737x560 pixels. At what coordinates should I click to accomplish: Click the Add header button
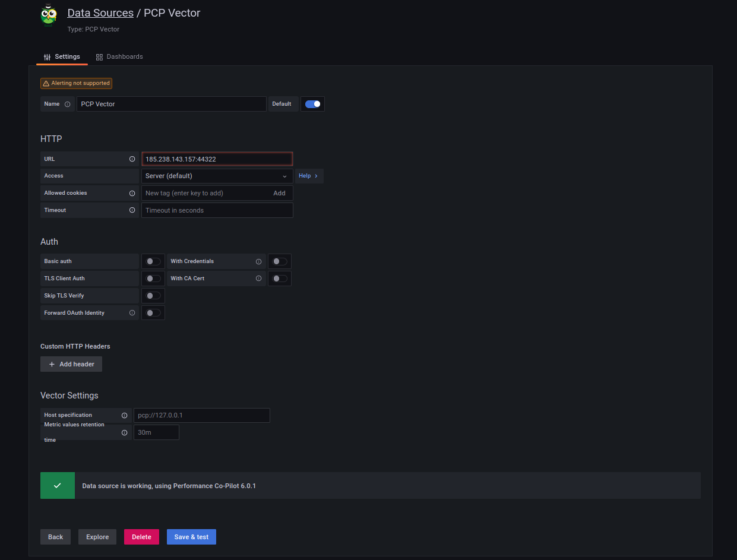pyautogui.click(x=71, y=364)
